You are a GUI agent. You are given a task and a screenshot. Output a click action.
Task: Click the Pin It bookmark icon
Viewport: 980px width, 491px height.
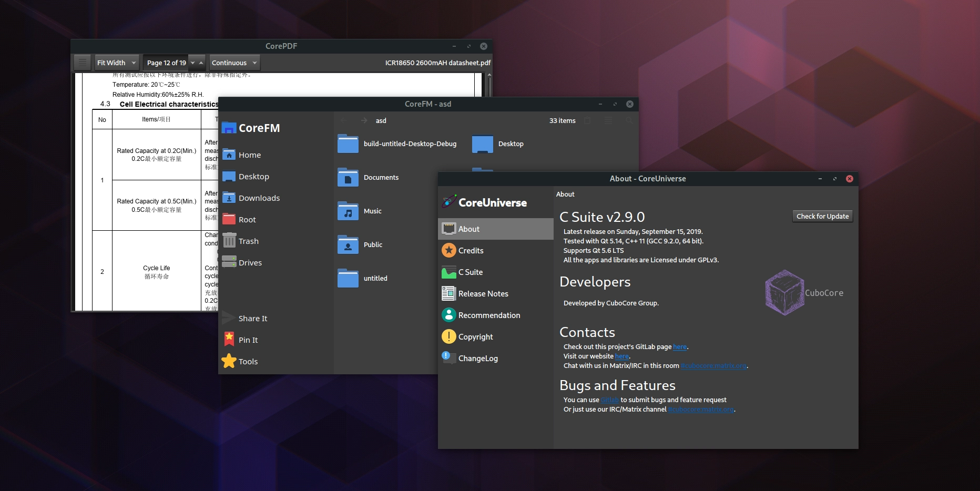(229, 340)
